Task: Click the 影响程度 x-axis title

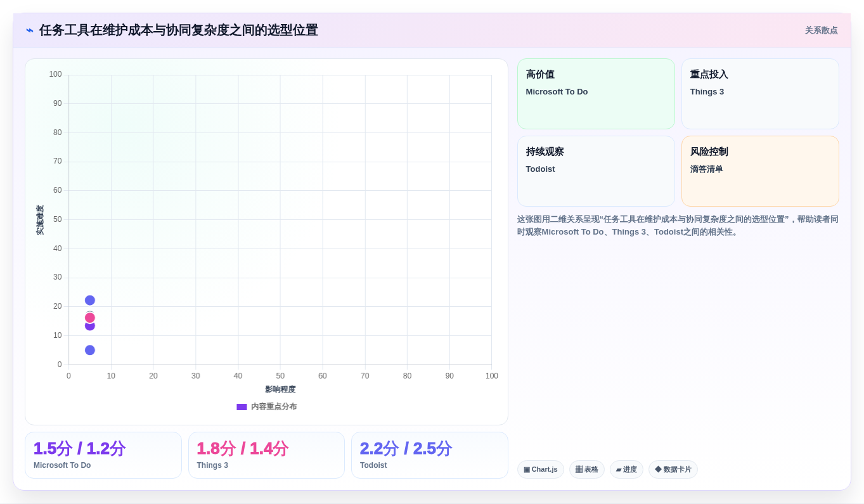Action: 280,389
